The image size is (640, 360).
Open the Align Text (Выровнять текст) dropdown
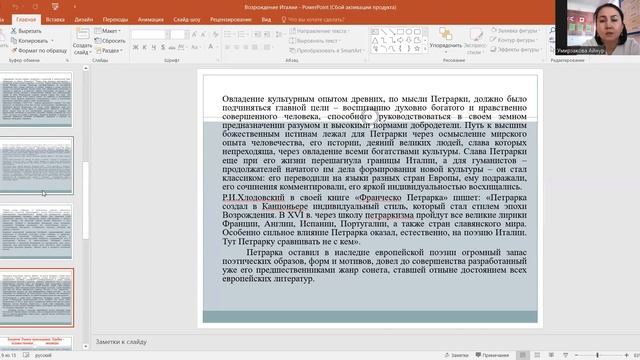(x=314, y=41)
